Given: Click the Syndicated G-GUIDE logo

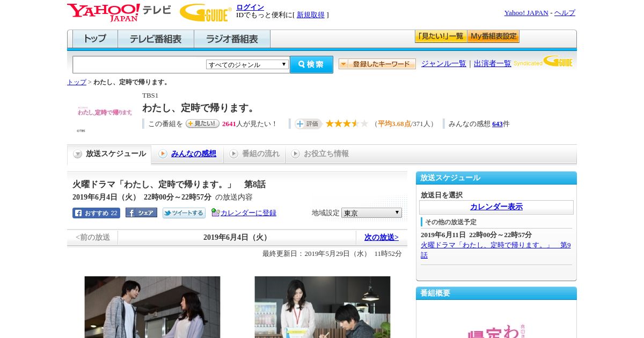Looking at the screenshot, I should pos(543,61).
